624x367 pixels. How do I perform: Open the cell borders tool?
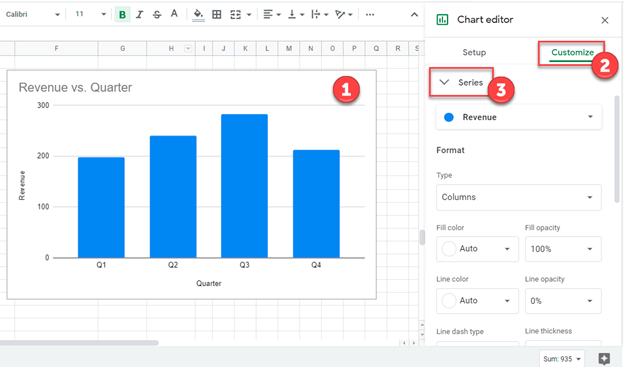click(x=216, y=15)
